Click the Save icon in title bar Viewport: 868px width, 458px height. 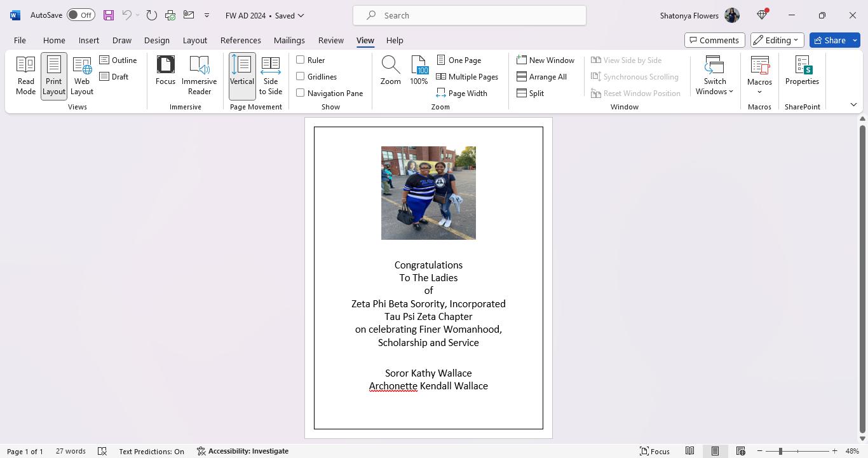(109, 15)
